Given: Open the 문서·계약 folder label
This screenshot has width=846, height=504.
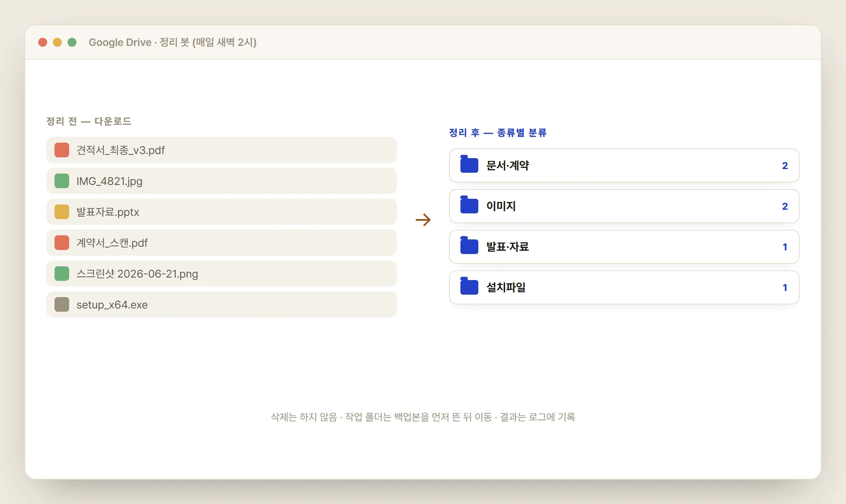Looking at the screenshot, I should click(508, 165).
